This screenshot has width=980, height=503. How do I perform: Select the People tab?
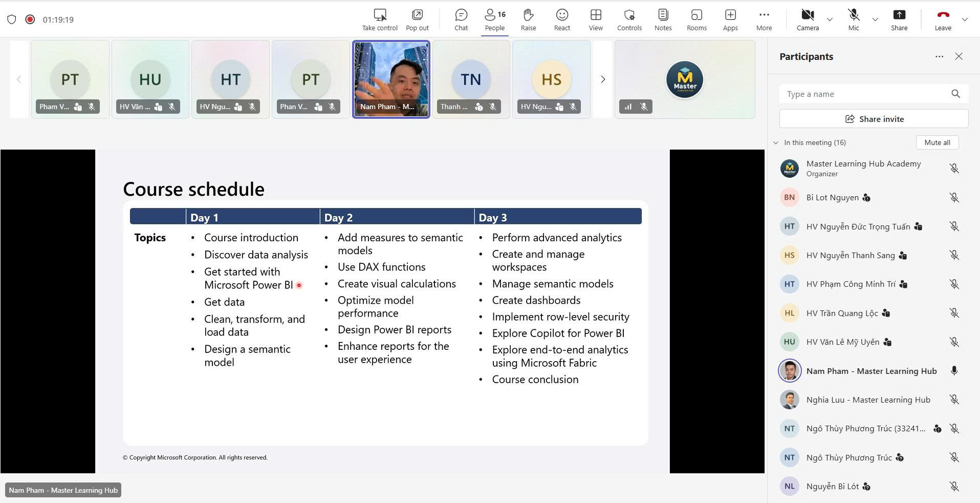point(495,19)
